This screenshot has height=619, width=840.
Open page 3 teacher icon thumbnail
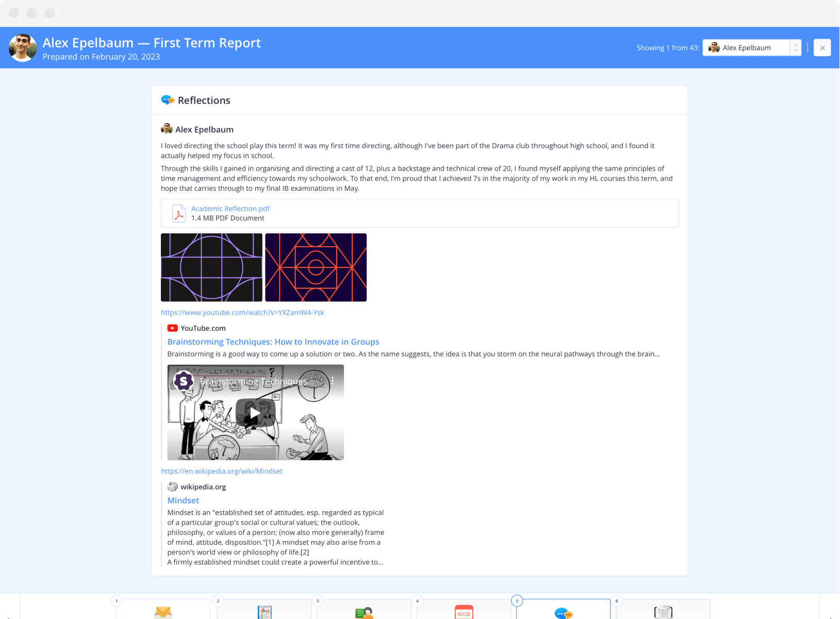364,612
